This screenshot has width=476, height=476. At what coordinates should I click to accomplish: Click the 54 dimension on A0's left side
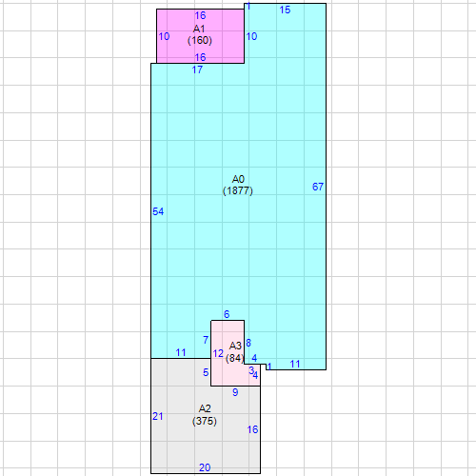coord(158,211)
